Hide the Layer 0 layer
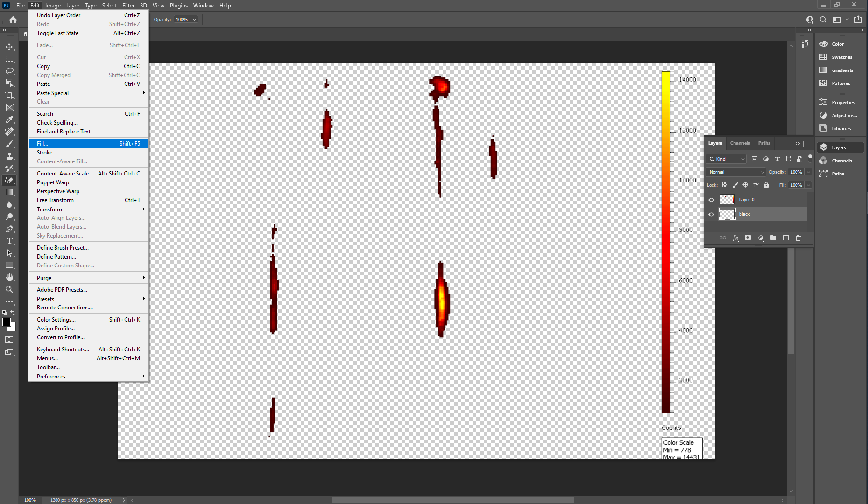The width and height of the screenshot is (868, 504). pos(711,200)
